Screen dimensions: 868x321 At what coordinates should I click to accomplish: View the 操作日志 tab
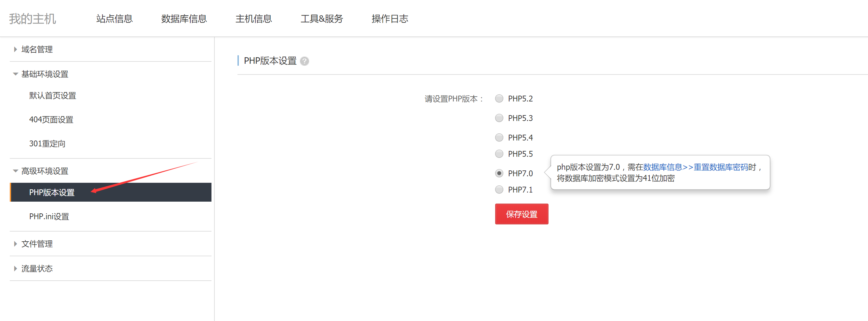(390, 19)
